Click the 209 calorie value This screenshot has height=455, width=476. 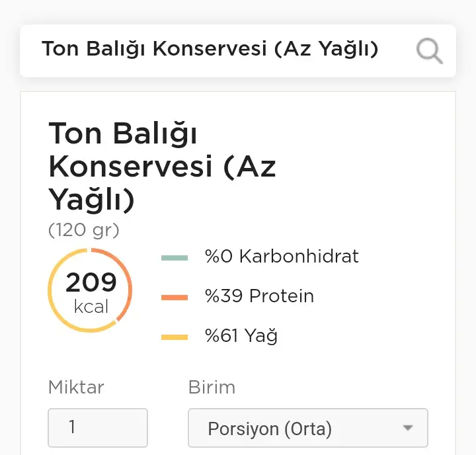91,283
